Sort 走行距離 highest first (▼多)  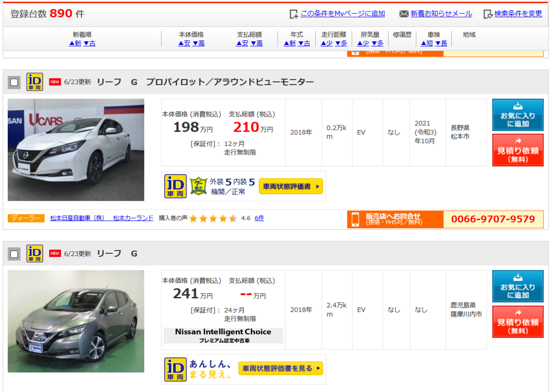click(341, 43)
